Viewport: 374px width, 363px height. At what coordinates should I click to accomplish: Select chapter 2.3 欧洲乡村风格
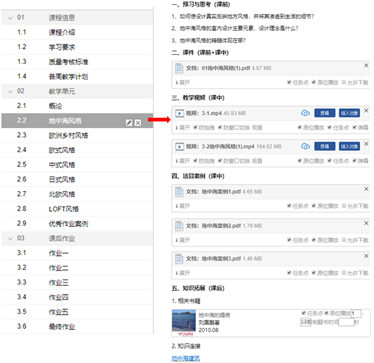(77, 135)
